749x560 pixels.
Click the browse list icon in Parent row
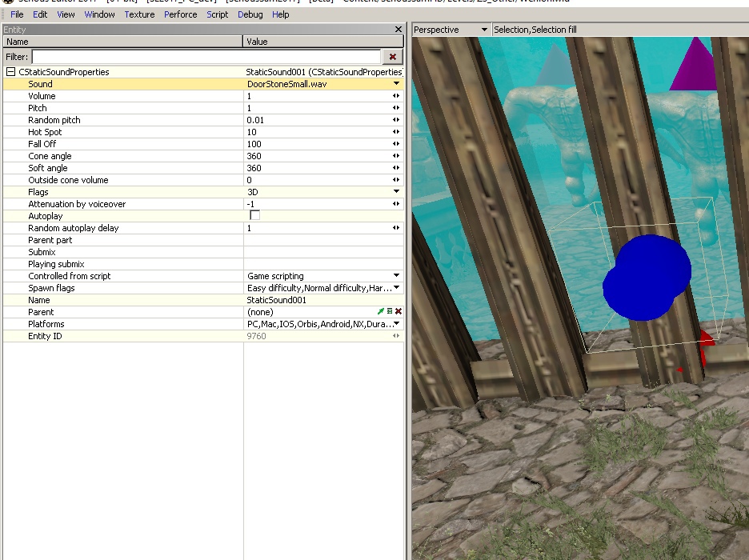point(390,311)
